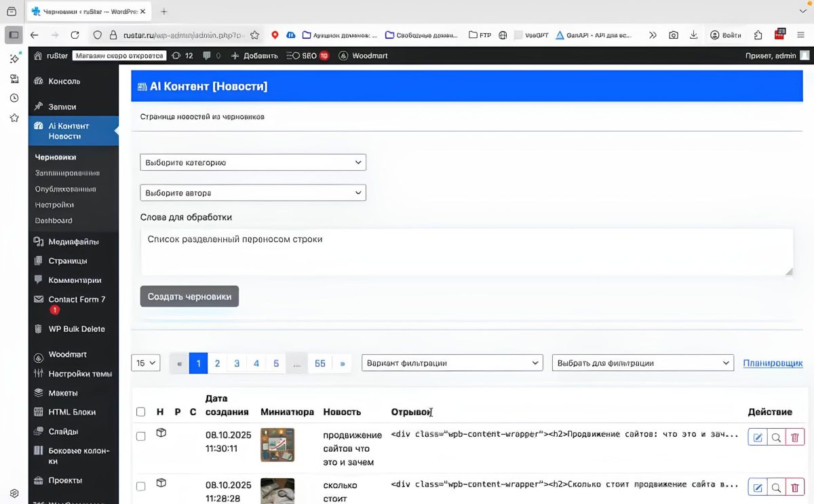
Task: Check the second news row checkbox
Action: click(x=140, y=486)
